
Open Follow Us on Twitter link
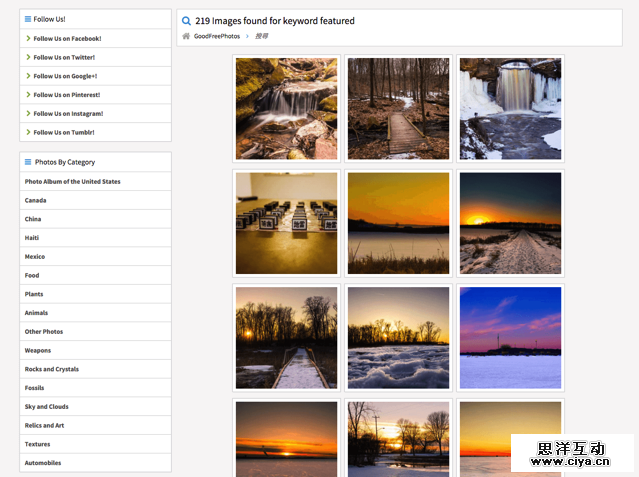[64, 57]
